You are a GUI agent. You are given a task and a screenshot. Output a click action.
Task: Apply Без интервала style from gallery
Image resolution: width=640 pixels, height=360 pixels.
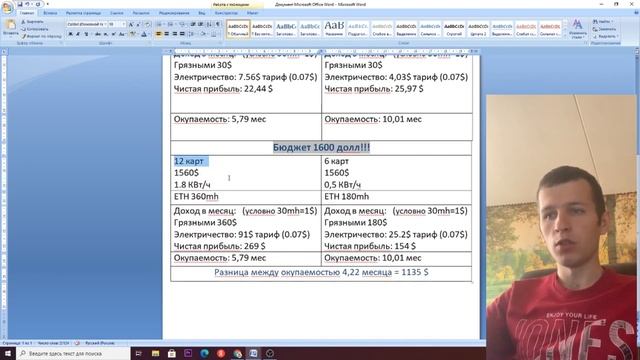pyautogui.click(x=262, y=29)
